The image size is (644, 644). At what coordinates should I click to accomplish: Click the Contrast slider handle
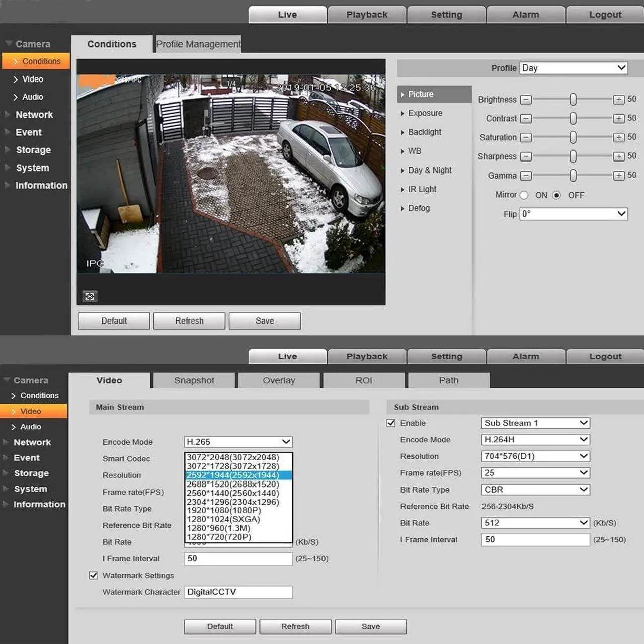(573, 119)
